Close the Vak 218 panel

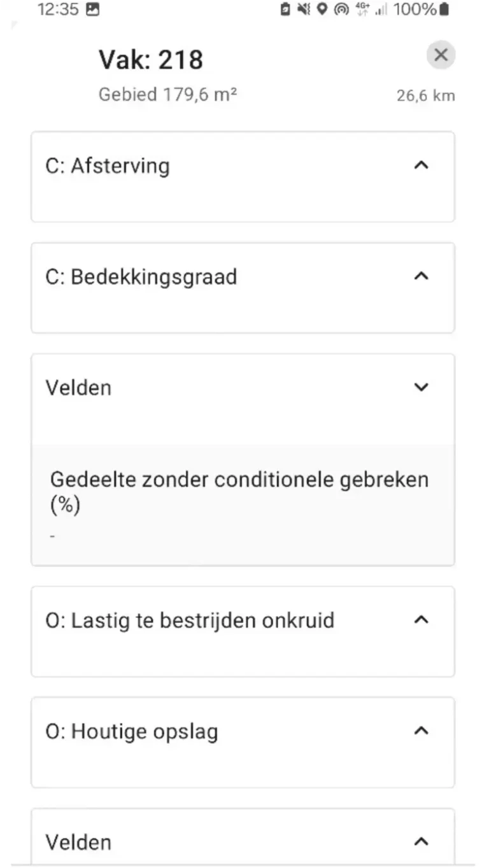coord(441,55)
